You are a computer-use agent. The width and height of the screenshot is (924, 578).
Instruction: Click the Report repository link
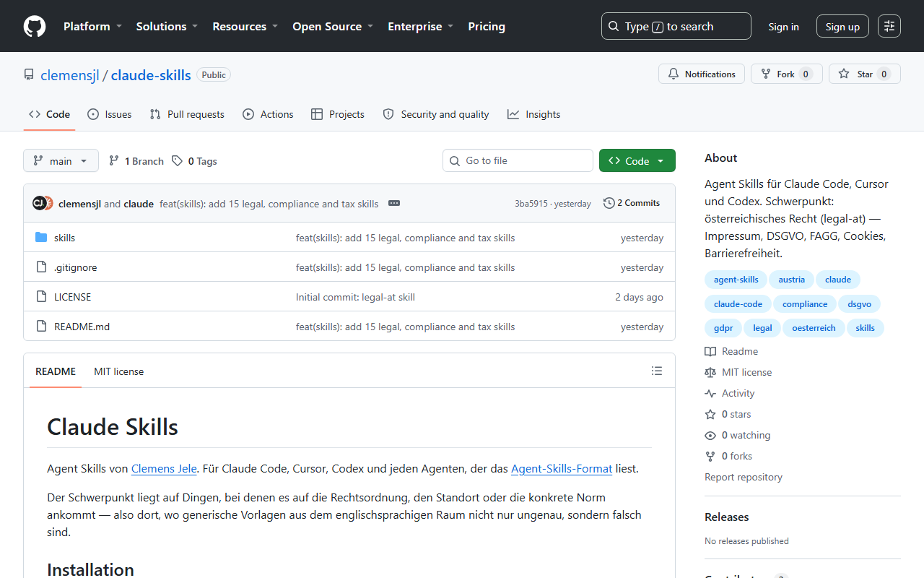click(744, 477)
